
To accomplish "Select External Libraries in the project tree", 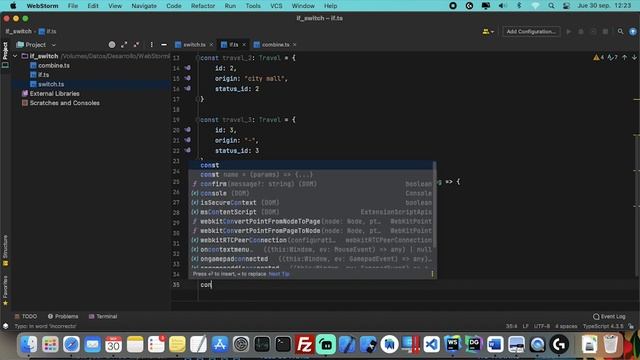I will pyautogui.click(x=54, y=93).
